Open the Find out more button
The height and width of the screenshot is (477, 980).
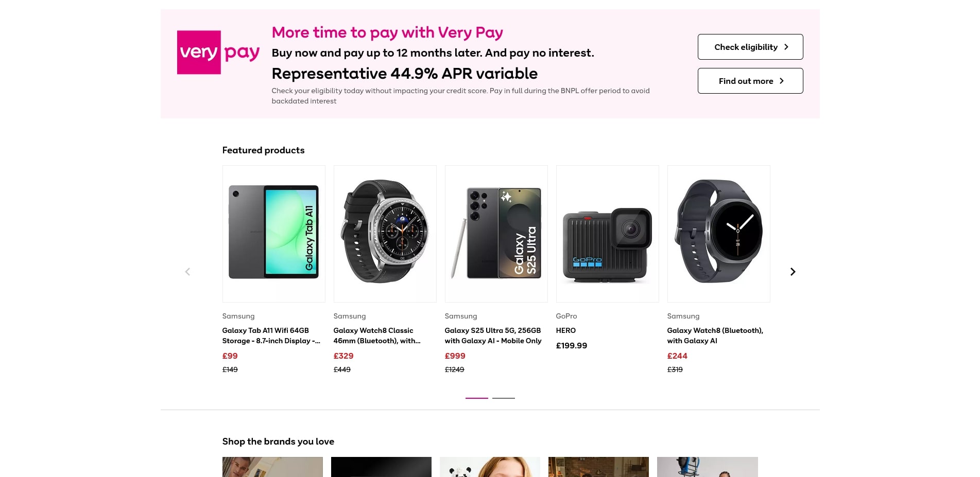coord(750,81)
